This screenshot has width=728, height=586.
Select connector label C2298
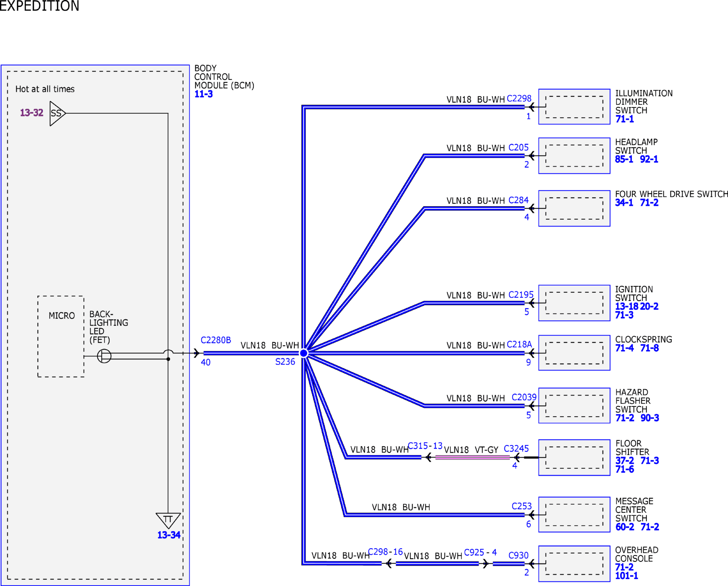click(x=519, y=98)
